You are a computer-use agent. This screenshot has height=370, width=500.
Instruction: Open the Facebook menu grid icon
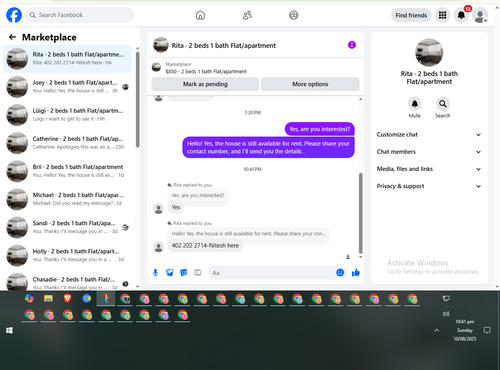(442, 15)
